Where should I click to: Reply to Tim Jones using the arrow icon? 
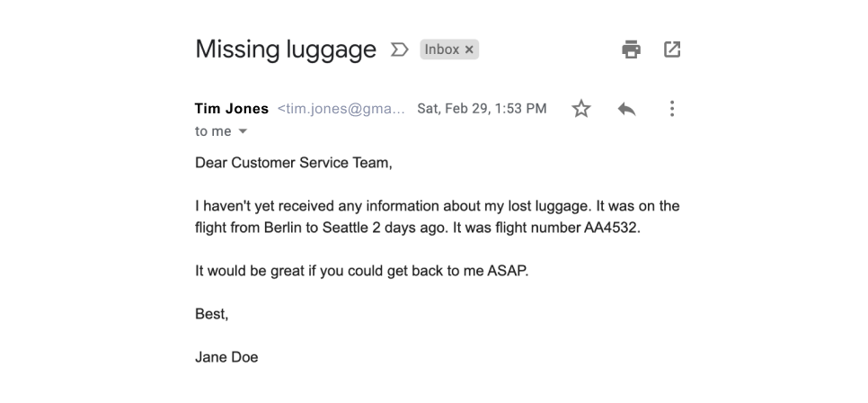[x=626, y=109]
